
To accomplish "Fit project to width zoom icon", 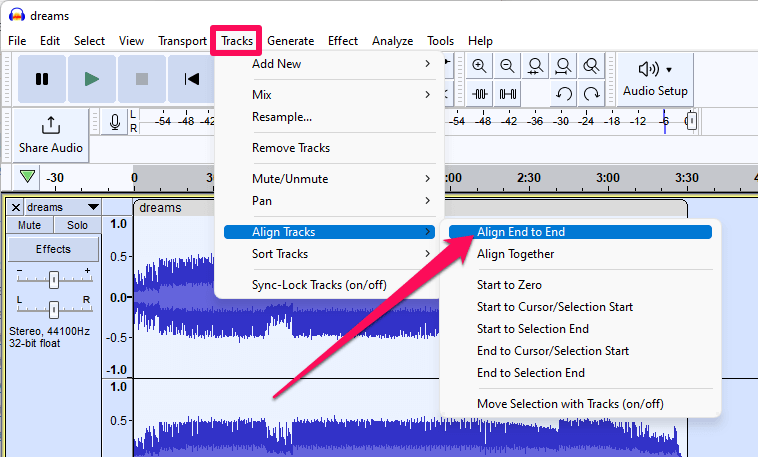I will (563, 66).
